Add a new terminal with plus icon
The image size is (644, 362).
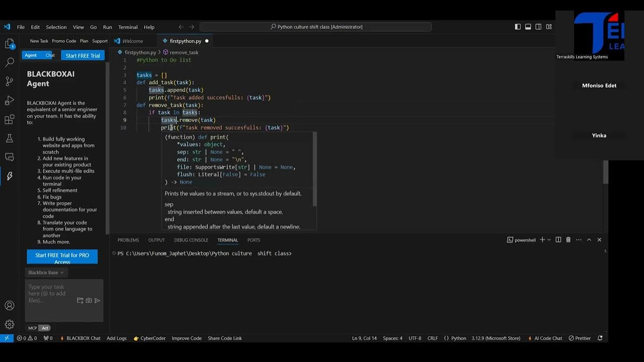coord(542,240)
